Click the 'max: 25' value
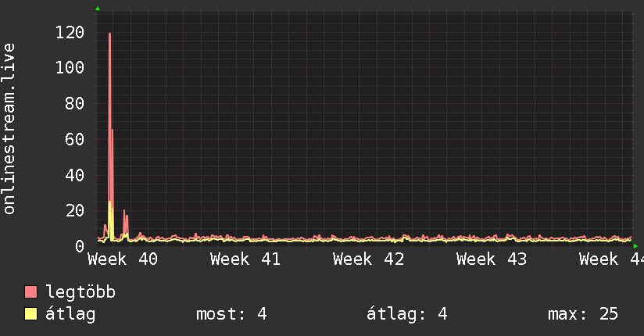Image resolution: width=644 pixels, height=336 pixels. point(583,314)
